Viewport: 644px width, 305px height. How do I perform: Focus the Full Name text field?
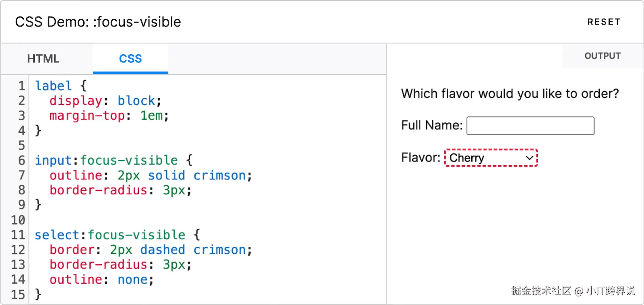(530, 126)
